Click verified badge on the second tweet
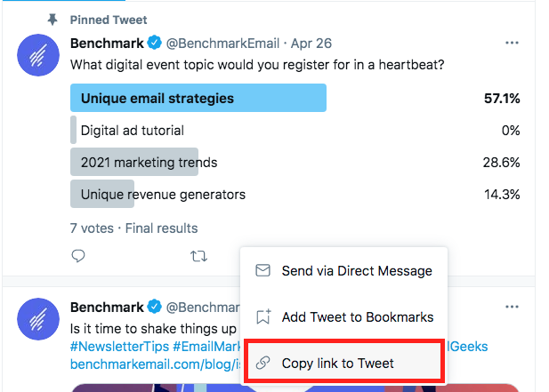Image resolution: width=549 pixels, height=392 pixels. point(154,308)
